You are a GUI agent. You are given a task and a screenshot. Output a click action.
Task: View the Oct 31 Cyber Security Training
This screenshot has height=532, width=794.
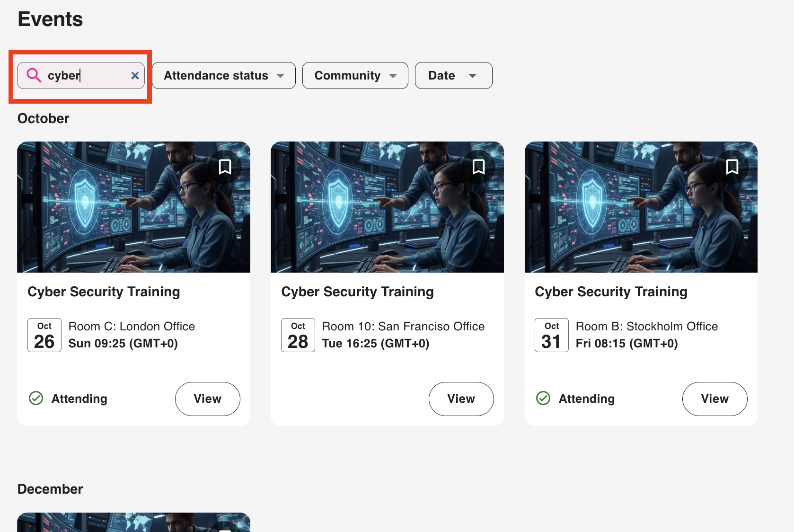(715, 399)
